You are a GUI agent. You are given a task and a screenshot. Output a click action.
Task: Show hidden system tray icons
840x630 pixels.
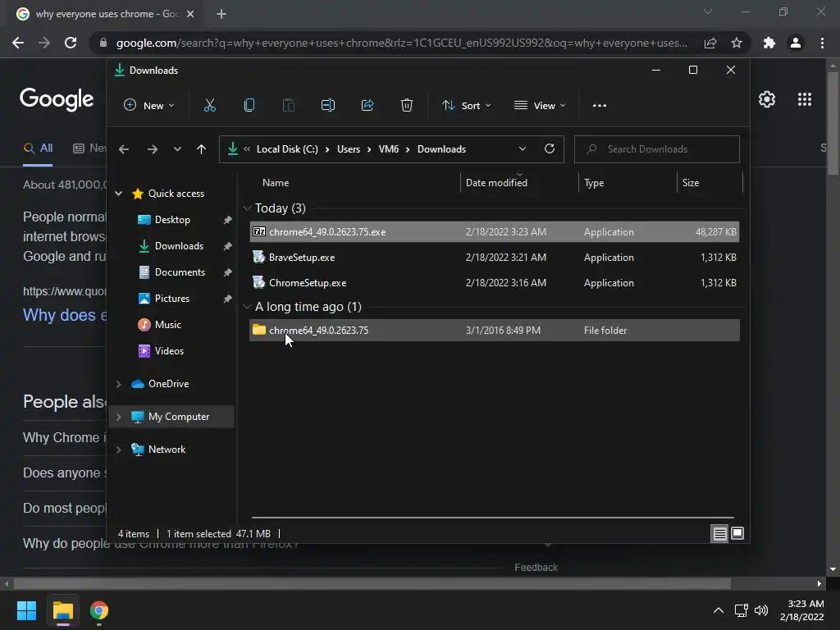pyautogui.click(x=719, y=610)
